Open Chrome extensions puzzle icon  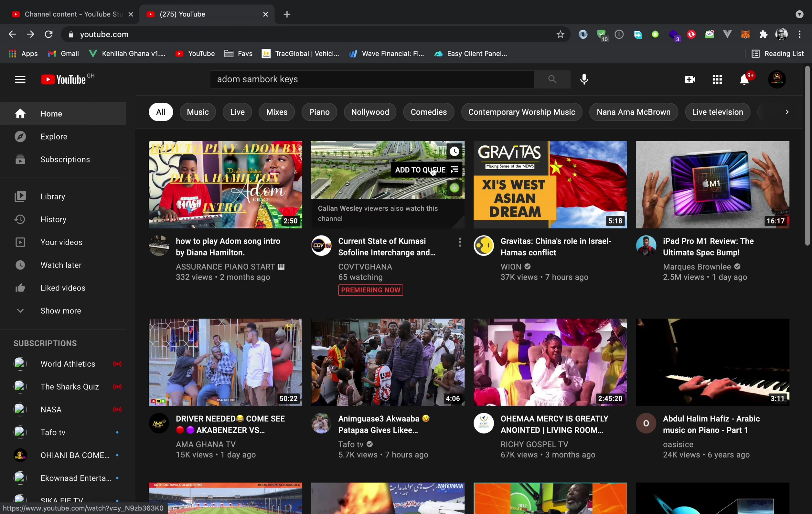pyautogui.click(x=764, y=34)
